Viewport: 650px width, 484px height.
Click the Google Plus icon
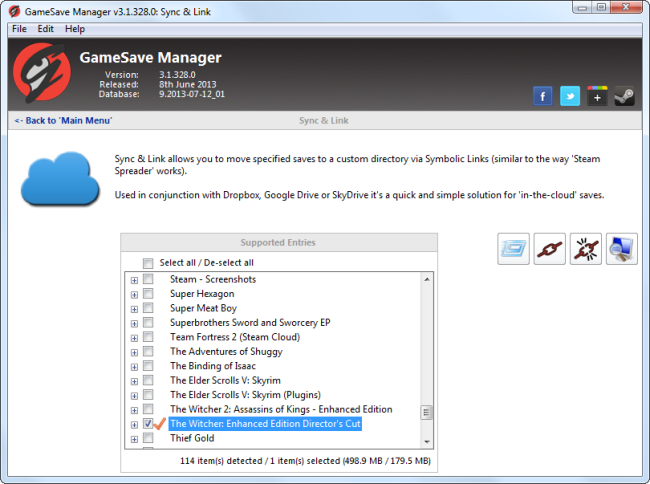pyautogui.click(x=597, y=96)
